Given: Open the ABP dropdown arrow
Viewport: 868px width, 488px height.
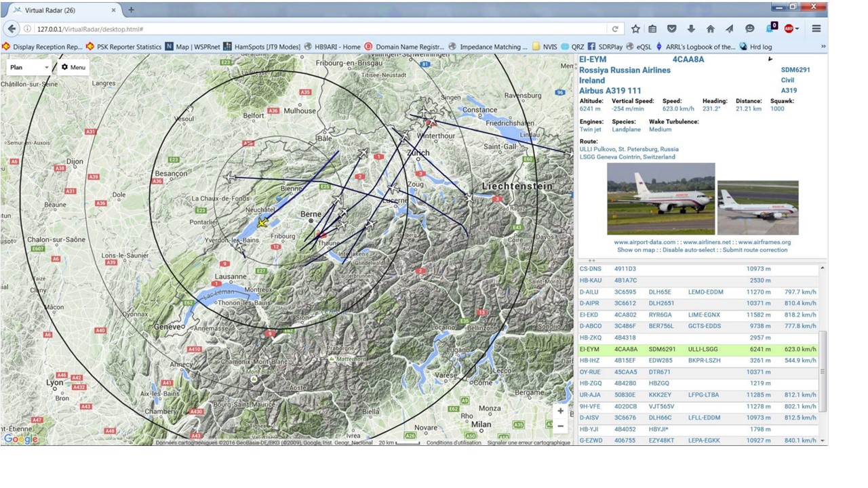Looking at the screenshot, I should 797,29.
